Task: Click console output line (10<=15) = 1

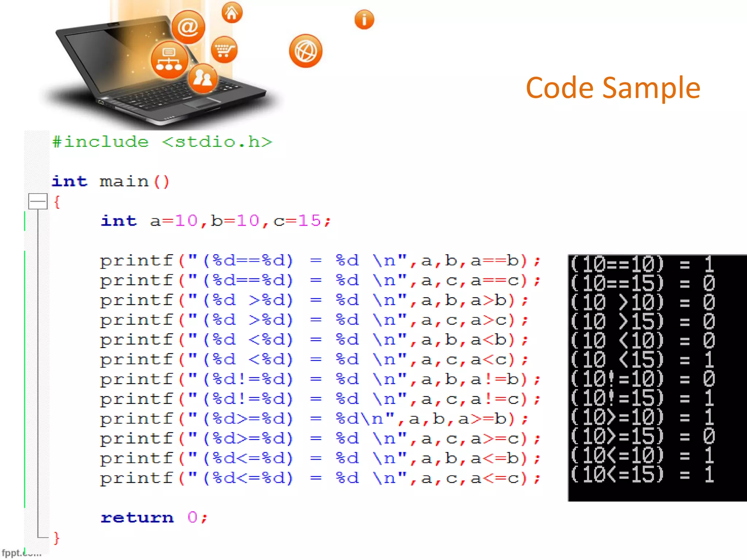Action: point(642,474)
